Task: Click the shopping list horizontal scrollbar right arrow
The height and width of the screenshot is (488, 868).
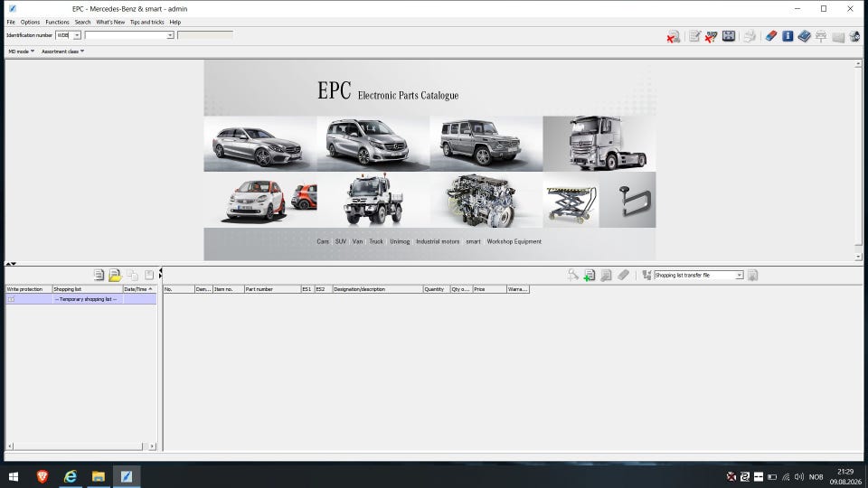Action: pos(152,446)
